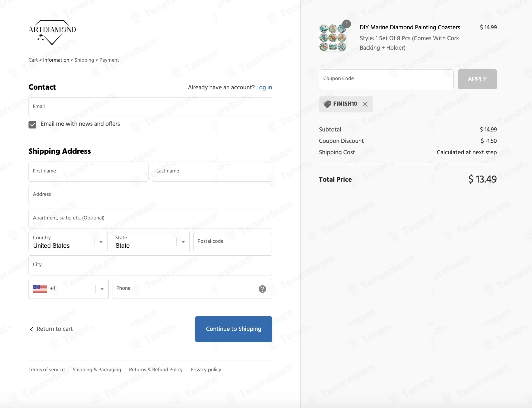Click the ArtDiamond logo
Viewport: 532px width, 408px height.
pyautogui.click(x=52, y=32)
